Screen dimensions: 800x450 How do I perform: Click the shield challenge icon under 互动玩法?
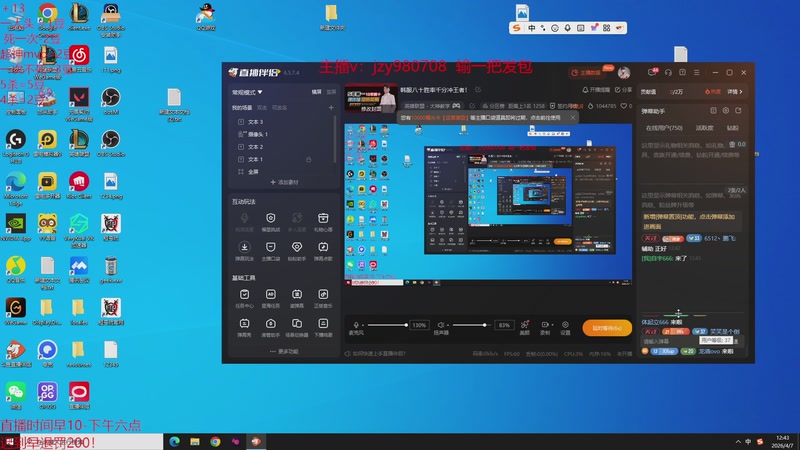[x=270, y=218]
